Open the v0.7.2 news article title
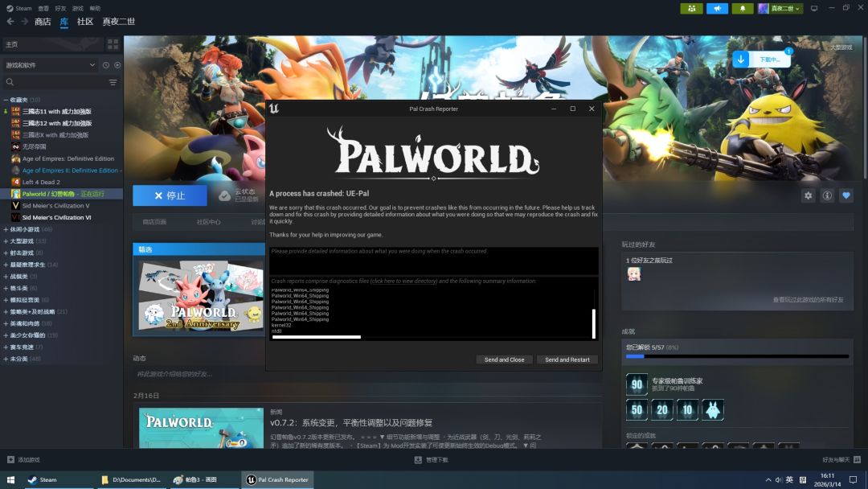This screenshot has height=489, width=868. pos(351,422)
